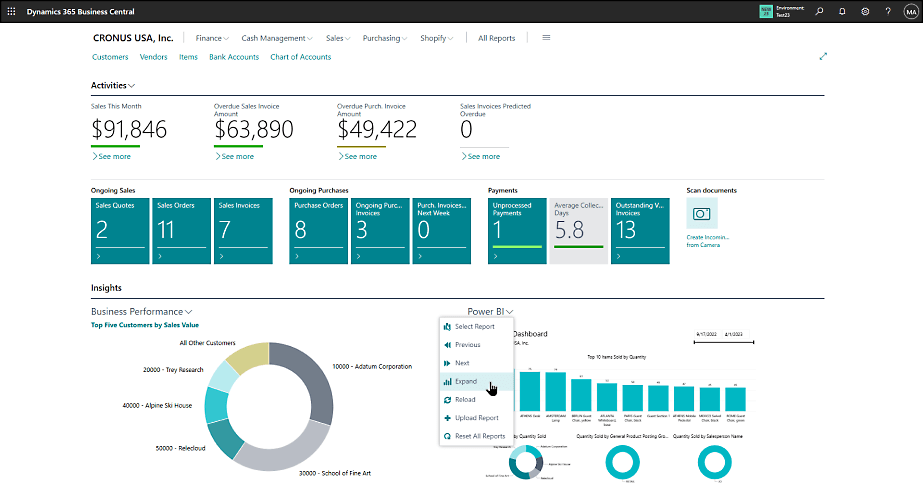
Task: Click the camera icon under Scan documents
Action: tap(702, 213)
